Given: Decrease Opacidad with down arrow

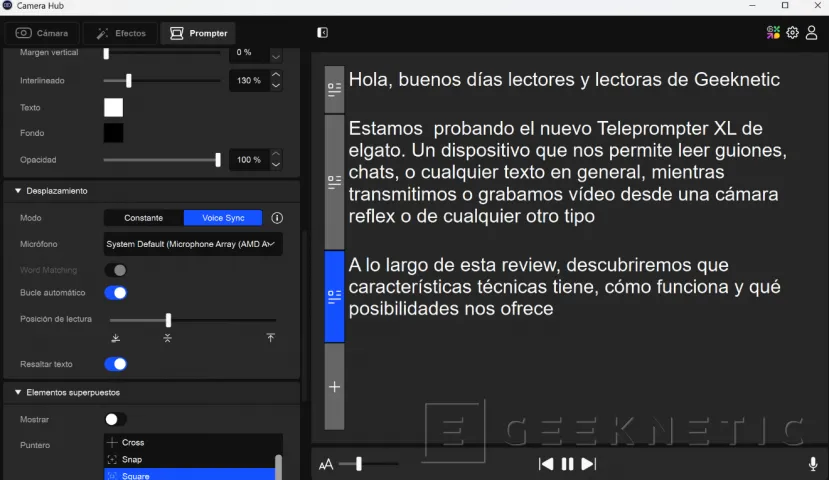Looking at the screenshot, I should (276, 164).
